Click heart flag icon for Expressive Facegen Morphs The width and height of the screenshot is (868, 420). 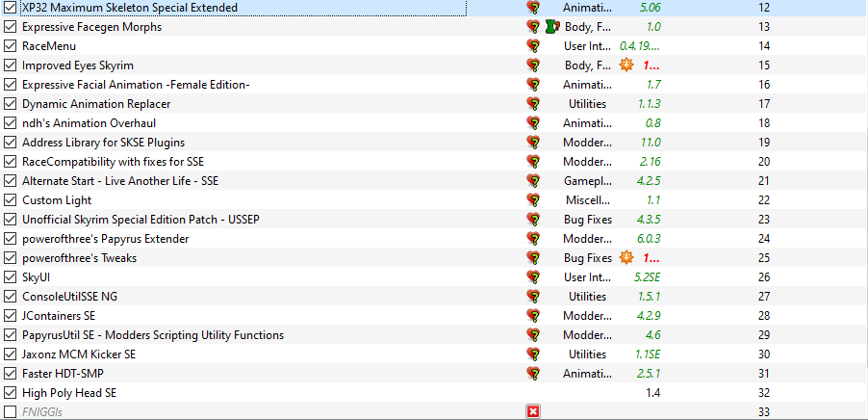pos(533,27)
